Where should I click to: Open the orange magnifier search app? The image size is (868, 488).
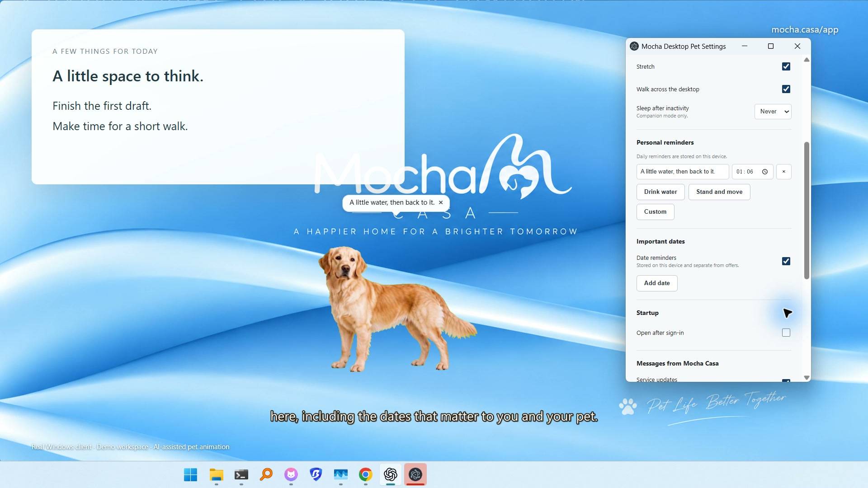coord(266,474)
